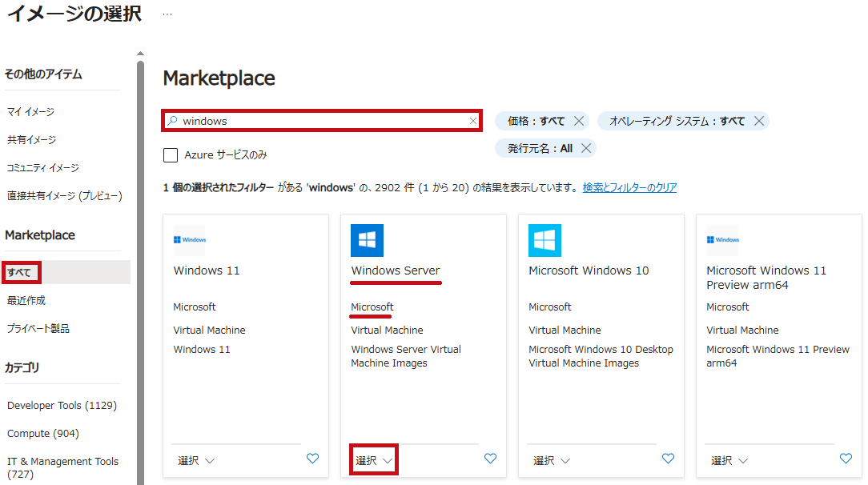Open the more options ellipsis beside the title
Screen dimensions: 868x485
click(x=167, y=14)
